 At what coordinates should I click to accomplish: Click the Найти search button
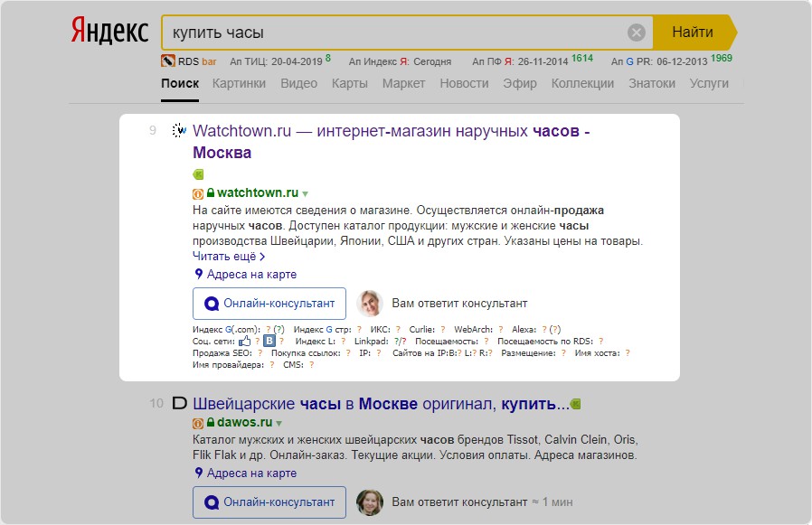point(694,33)
